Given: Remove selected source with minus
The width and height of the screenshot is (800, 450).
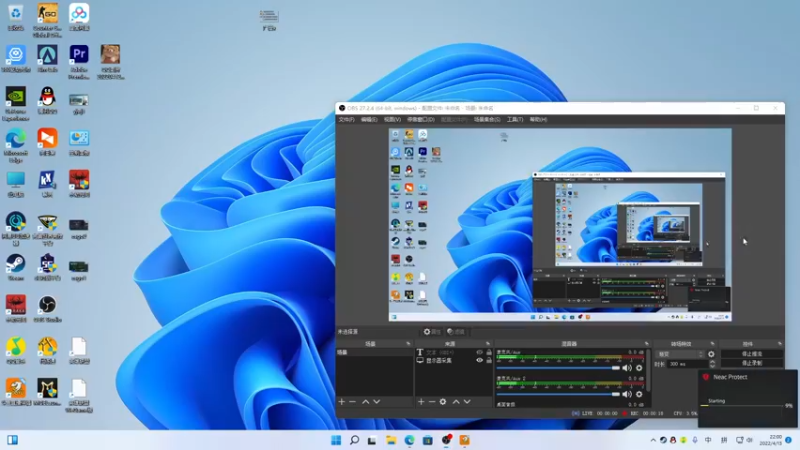Looking at the screenshot, I should coord(432,402).
